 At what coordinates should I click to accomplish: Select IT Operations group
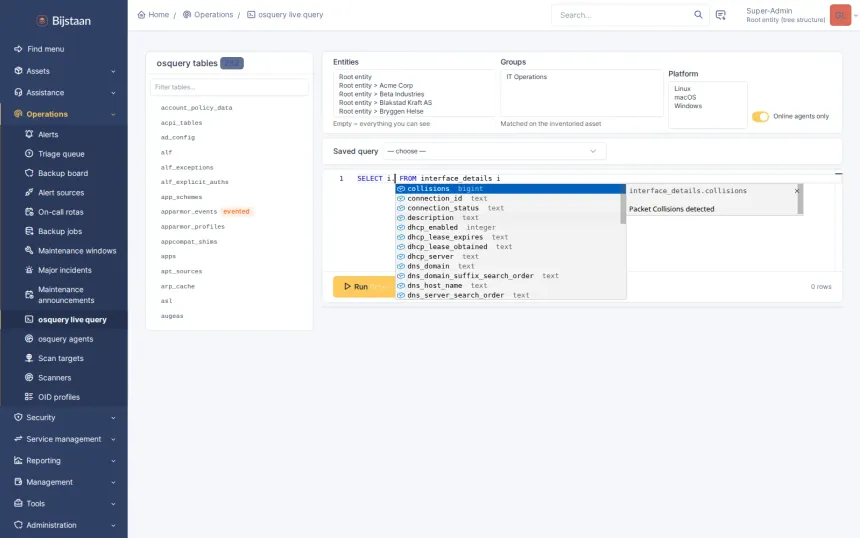(x=527, y=77)
